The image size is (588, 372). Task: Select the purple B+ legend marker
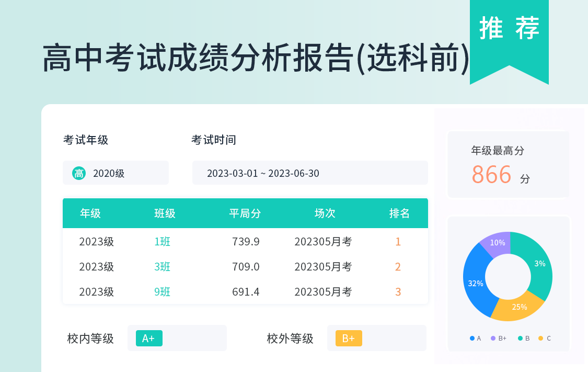(x=493, y=339)
